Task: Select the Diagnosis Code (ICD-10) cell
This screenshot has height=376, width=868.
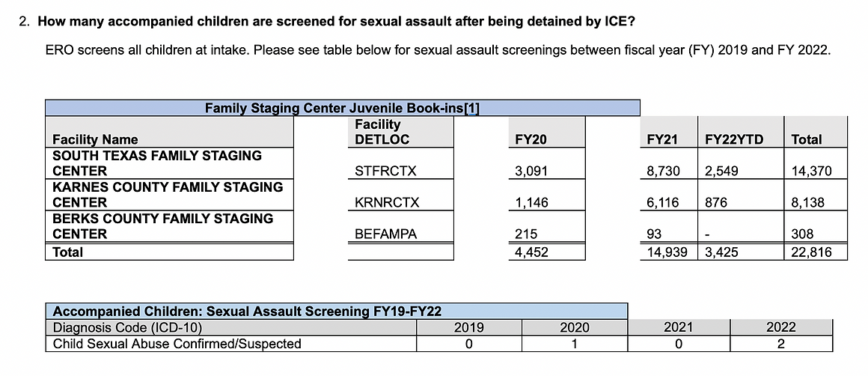Action: click(128, 327)
